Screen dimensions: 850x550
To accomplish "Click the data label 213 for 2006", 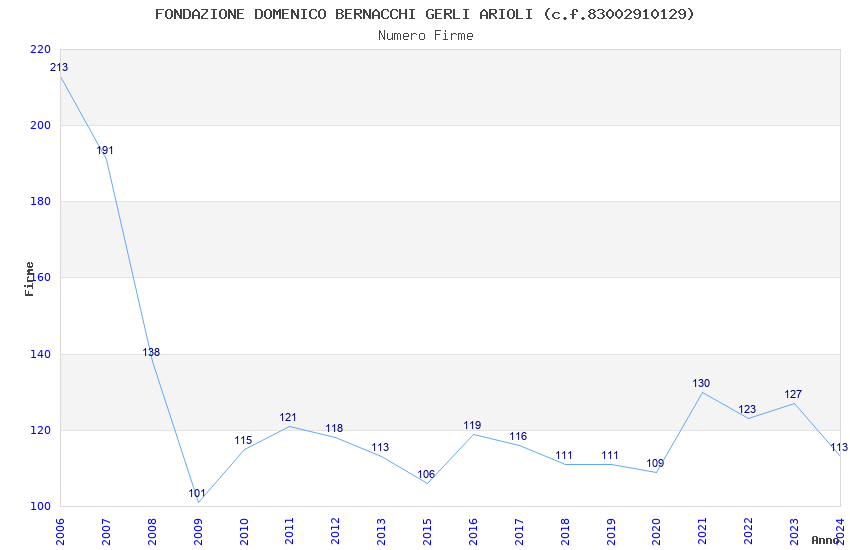I will coord(59,67).
